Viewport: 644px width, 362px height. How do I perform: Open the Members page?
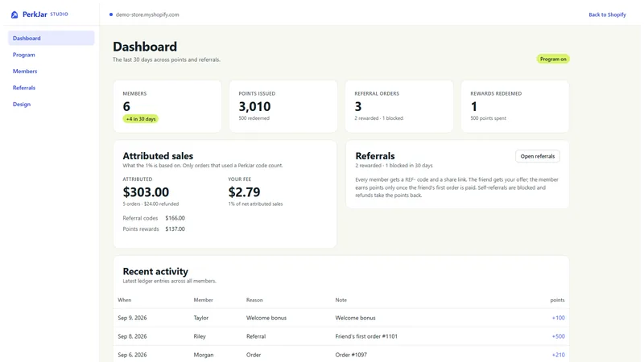point(25,71)
